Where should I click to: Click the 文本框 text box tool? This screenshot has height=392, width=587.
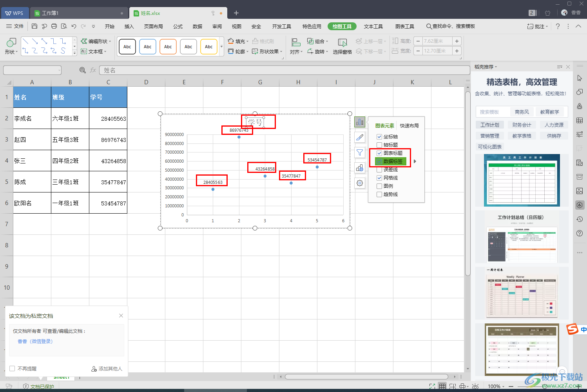(94, 51)
